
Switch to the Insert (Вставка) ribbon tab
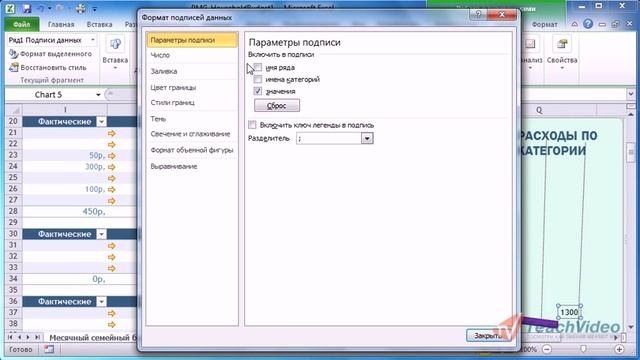100,24
